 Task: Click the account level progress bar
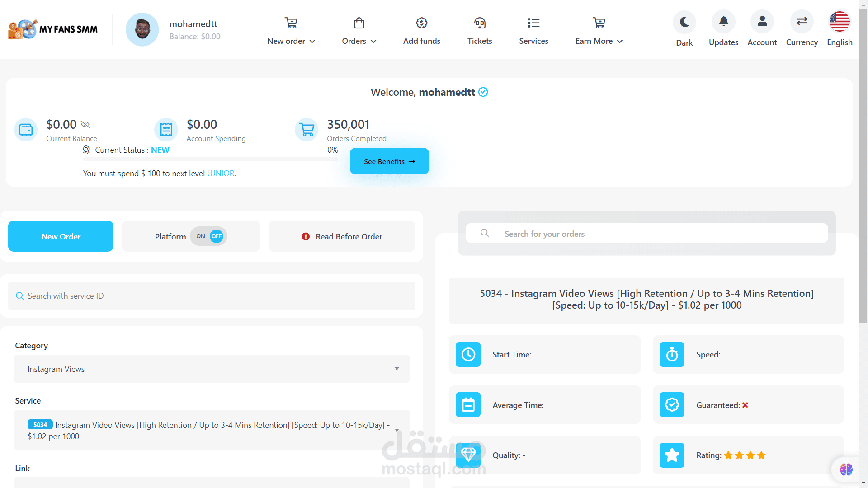210,159
